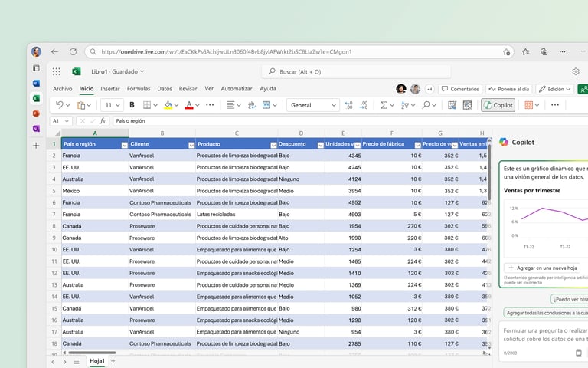Decrease decimal places
This screenshot has height=368, width=588.
pyautogui.click(x=364, y=105)
